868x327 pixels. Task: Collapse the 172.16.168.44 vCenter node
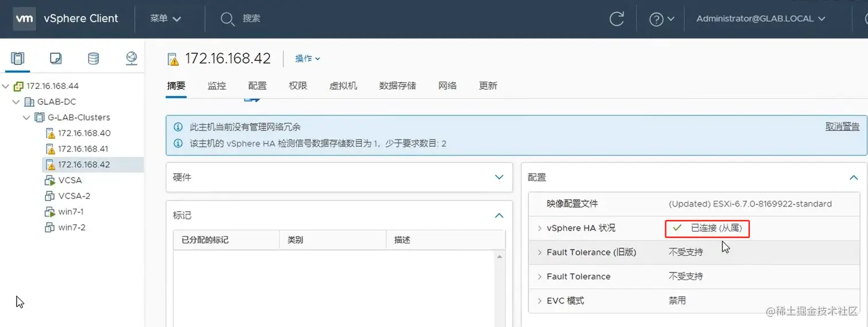coord(6,86)
